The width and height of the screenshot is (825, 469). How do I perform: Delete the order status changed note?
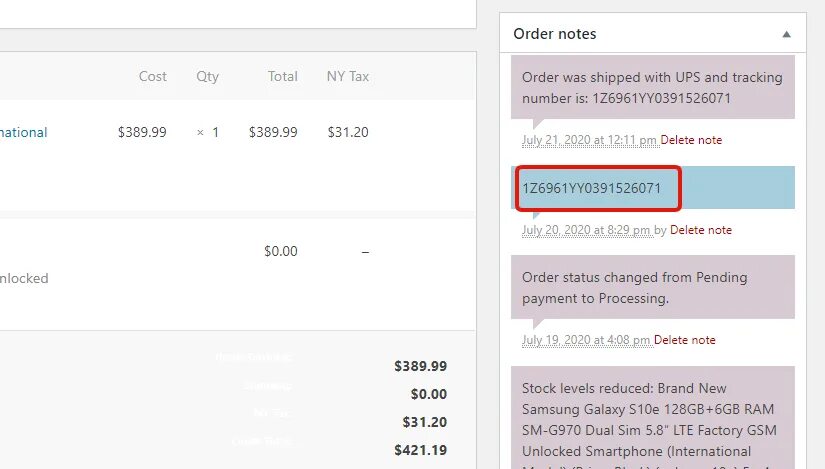click(685, 340)
